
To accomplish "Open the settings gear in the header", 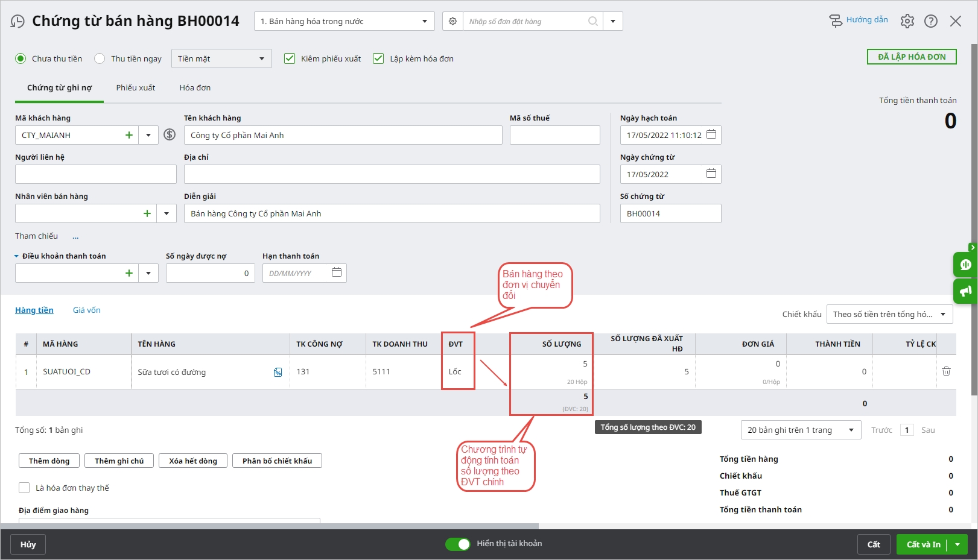I will (x=907, y=22).
